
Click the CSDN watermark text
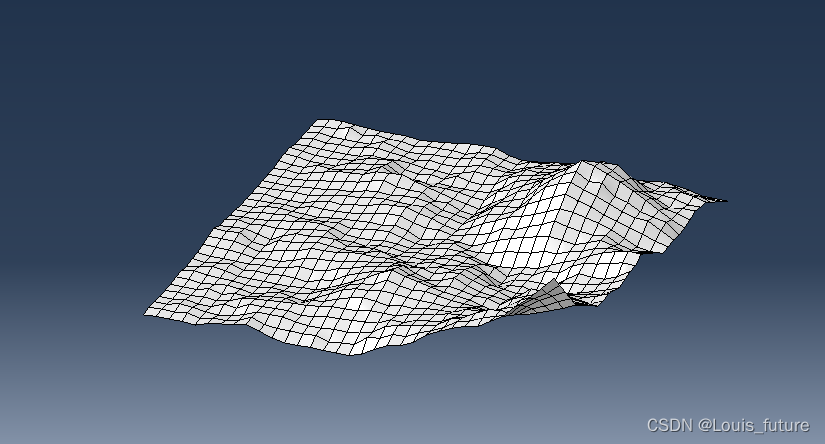(x=668, y=425)
